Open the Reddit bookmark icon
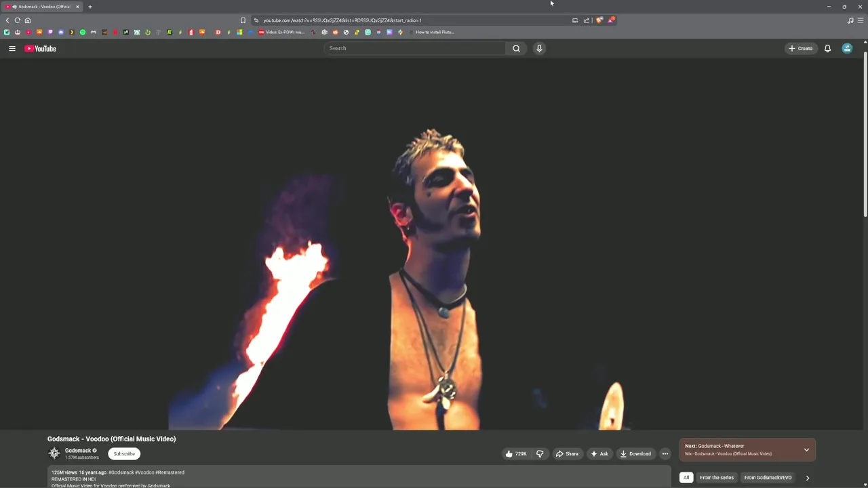 (335, 32)
